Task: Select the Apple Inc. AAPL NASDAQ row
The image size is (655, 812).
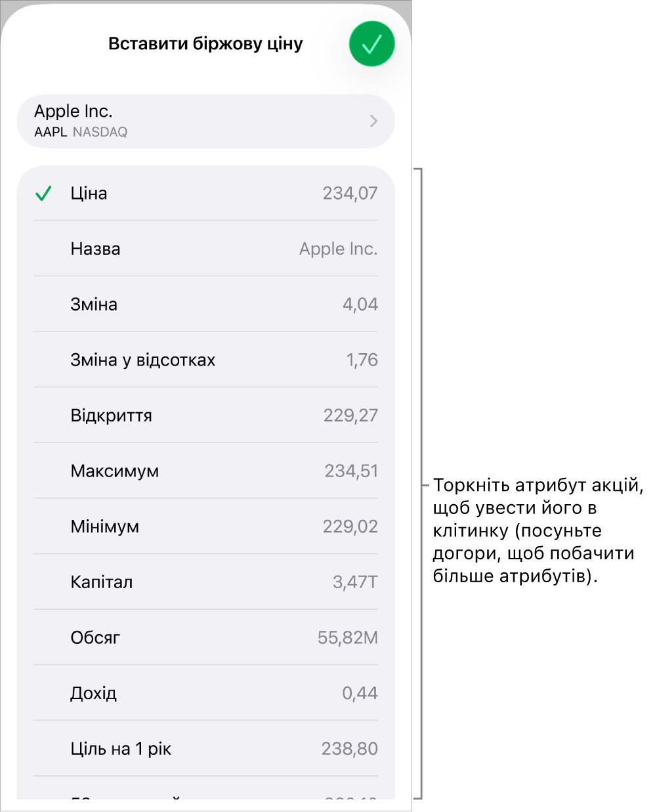Action: [x=206, y=121]
